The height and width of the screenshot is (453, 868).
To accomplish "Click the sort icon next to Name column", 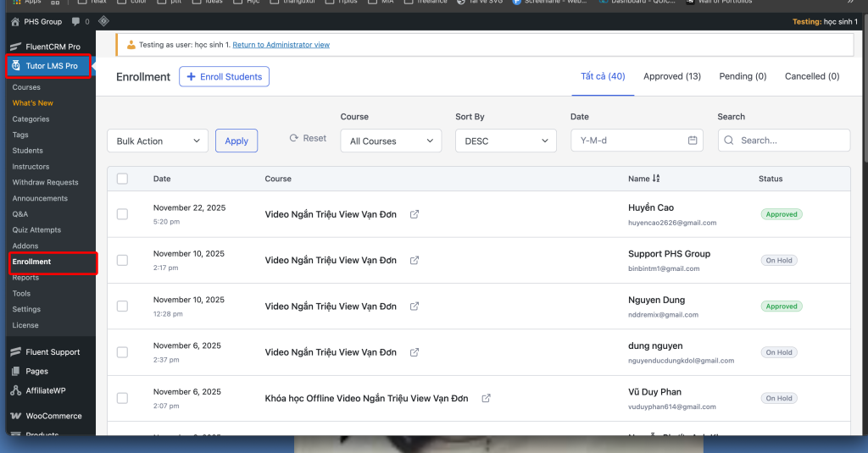I will [x=656, y=179].
